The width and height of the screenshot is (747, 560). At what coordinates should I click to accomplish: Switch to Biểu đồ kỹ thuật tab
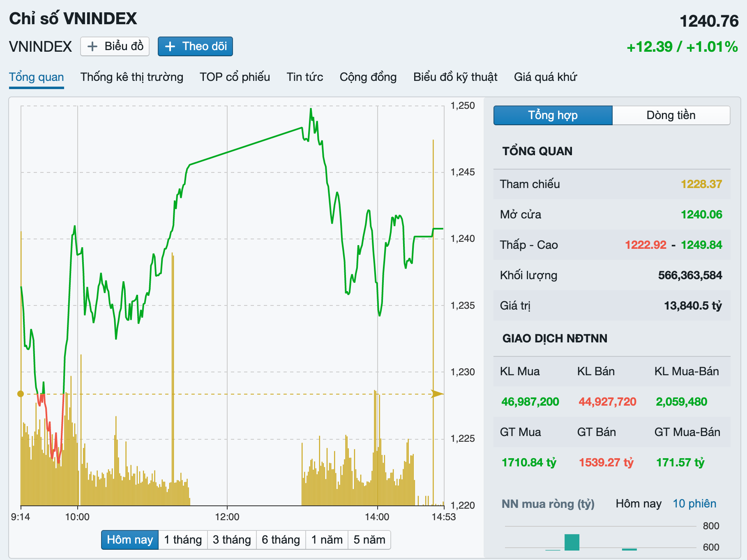pyautogui.click(x=455, y=77)
